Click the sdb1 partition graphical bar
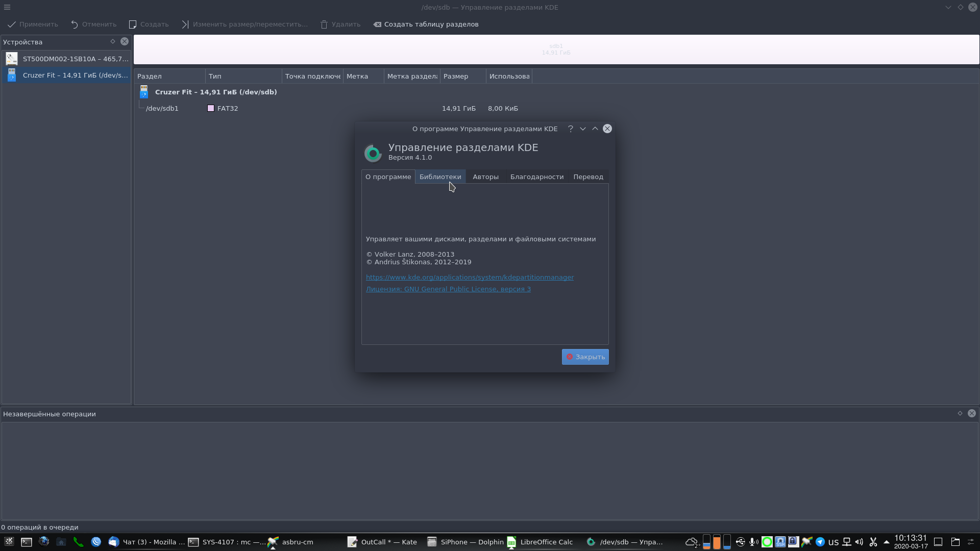Viewport: 980px width, 551px height. (556, 49)
